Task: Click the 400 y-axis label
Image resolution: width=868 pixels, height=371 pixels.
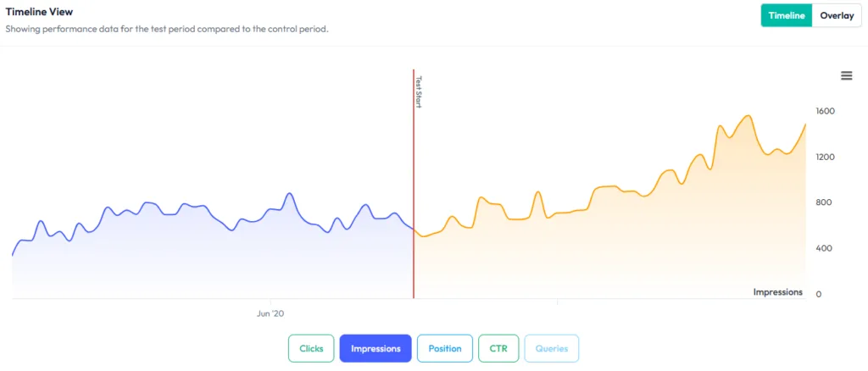Action: click(823, 248)
